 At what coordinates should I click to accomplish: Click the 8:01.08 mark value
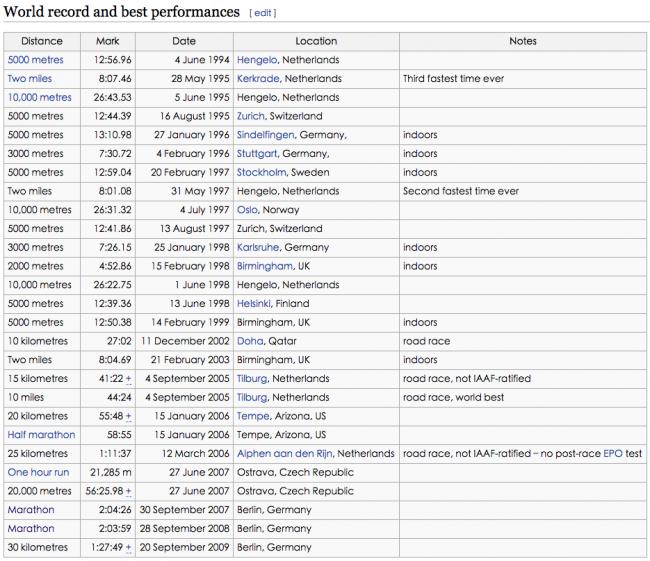pyautogui.click(x=115, y=191)
